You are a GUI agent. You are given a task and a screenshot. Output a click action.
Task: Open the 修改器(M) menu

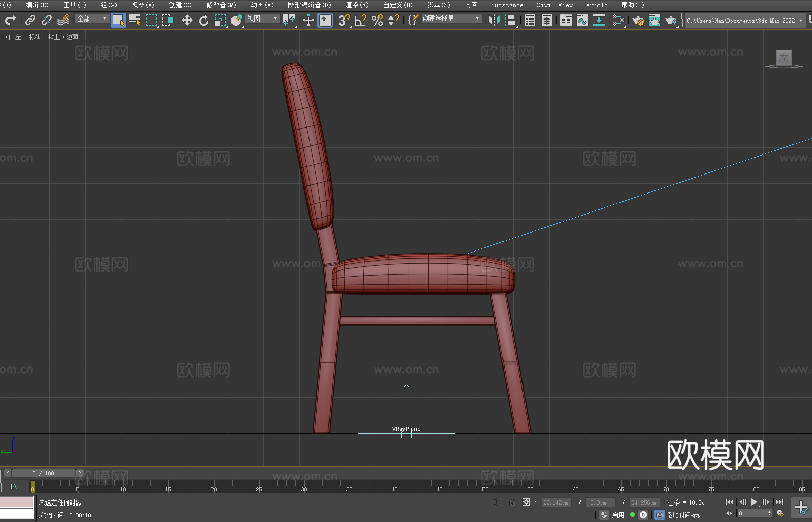point(221,5)
